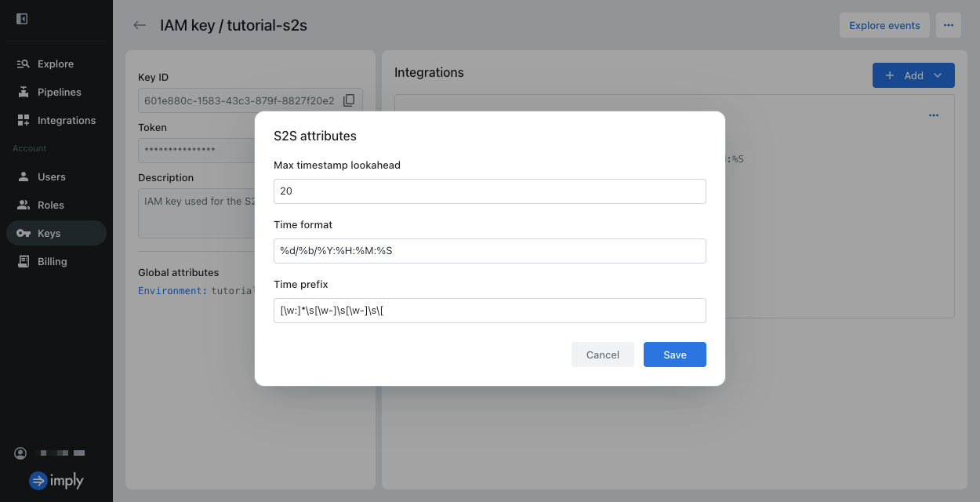Screen dimensions: 980x502
Task: Click the S2S attributes dialog title
Action: click(315, 136)
